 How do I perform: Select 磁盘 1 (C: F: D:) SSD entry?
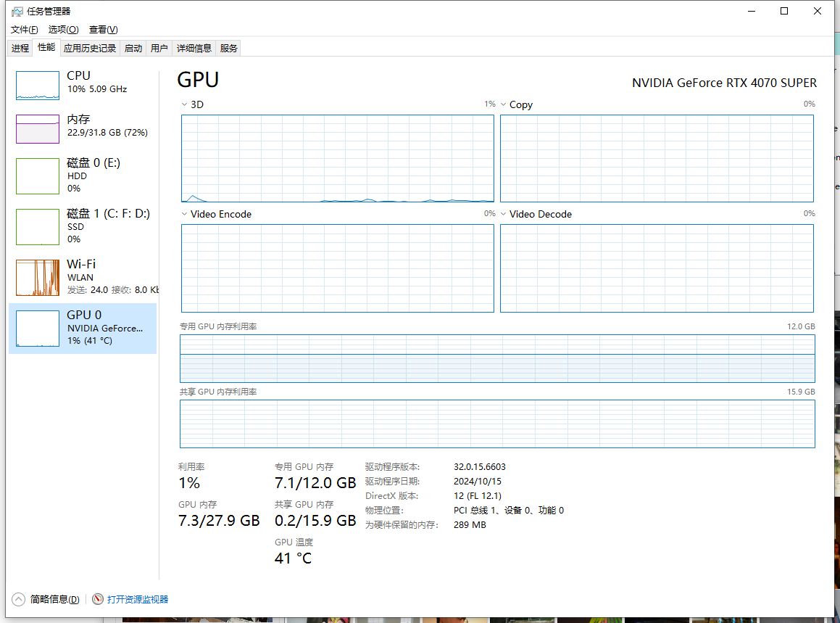pos(38,226)
